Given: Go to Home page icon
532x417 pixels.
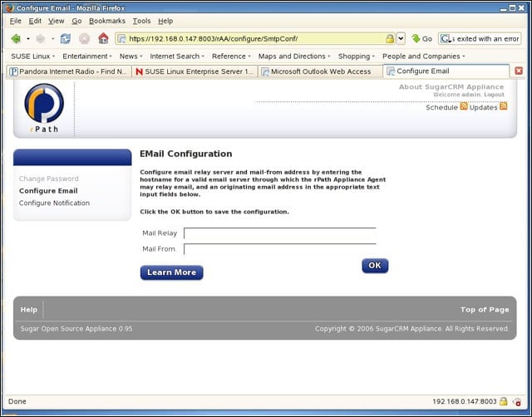Looking at the screenshot, I should tap(103, 38).
